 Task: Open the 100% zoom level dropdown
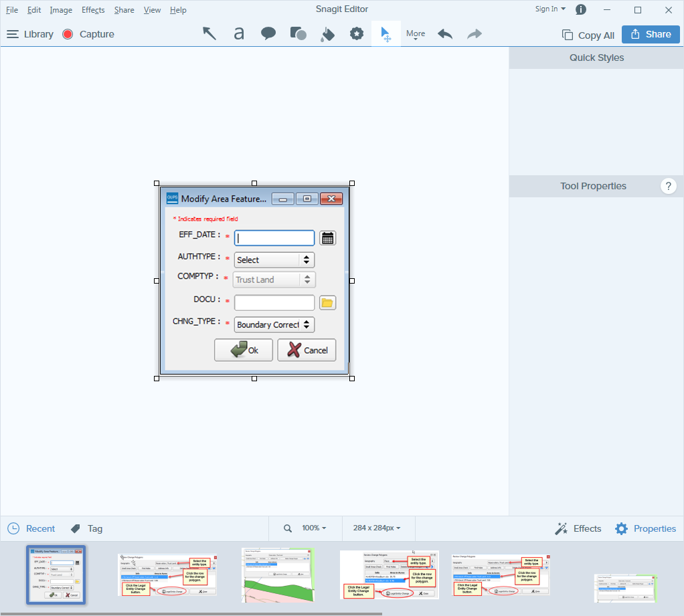point(313,528)
